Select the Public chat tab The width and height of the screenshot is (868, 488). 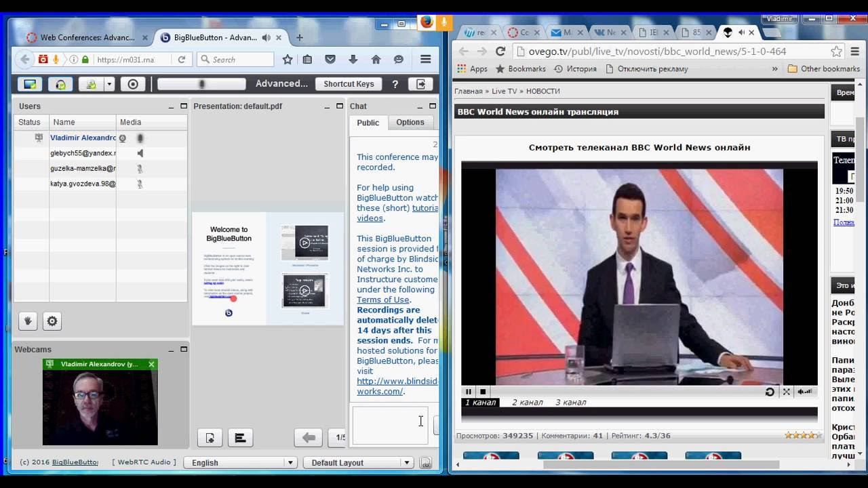(368, 123)
